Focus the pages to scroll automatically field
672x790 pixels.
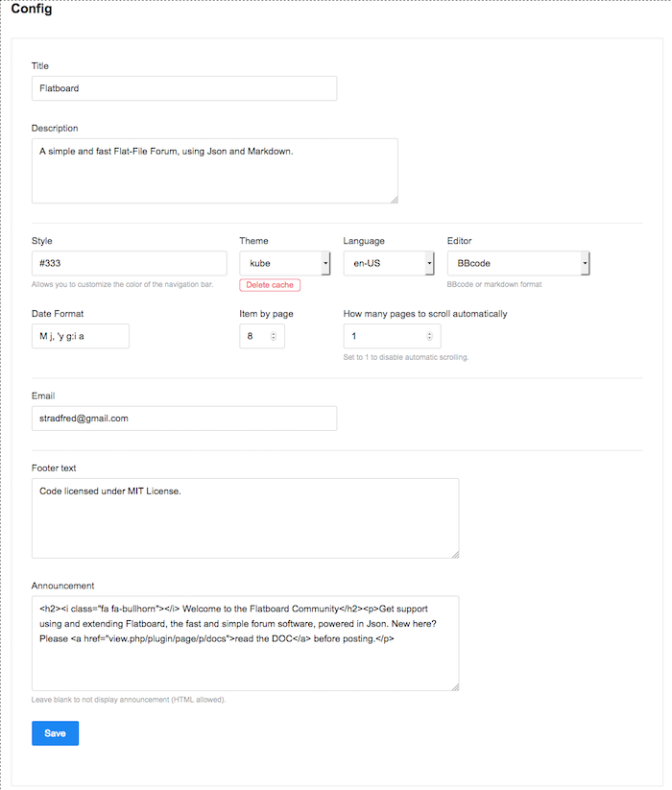392,336
